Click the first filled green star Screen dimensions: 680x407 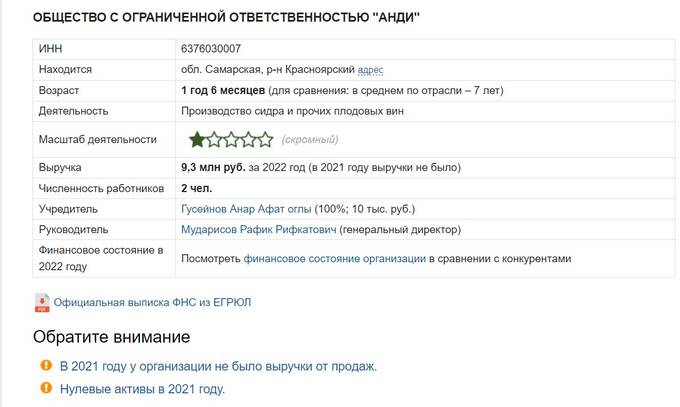(x=198, y=139)
